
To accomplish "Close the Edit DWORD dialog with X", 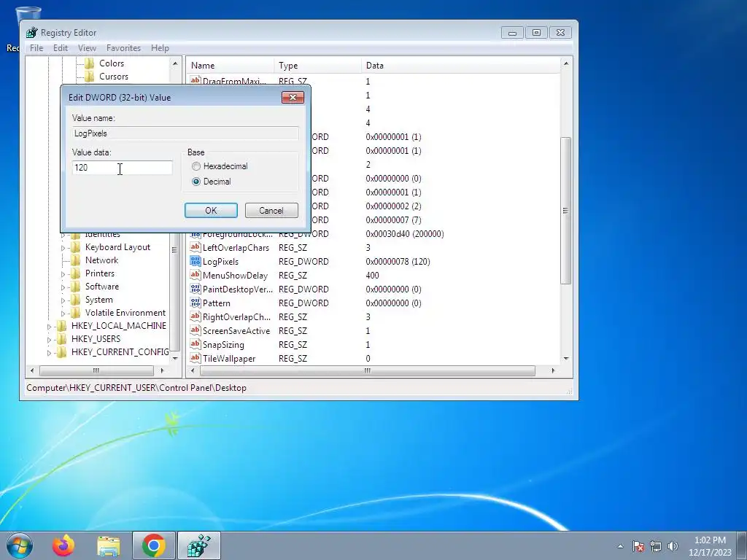I will 293,98.
